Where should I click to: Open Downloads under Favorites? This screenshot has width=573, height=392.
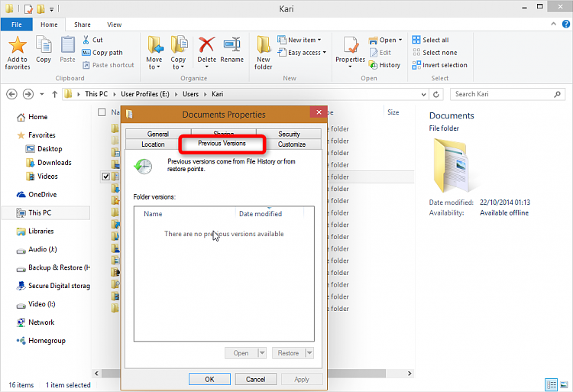tap(54, 163)
